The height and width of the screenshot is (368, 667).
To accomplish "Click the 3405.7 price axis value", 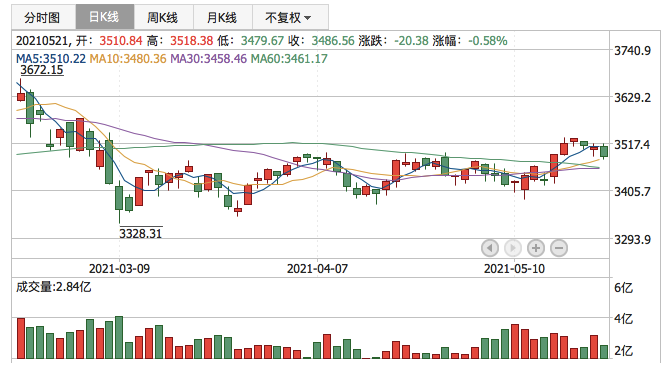I will point(632,191).
